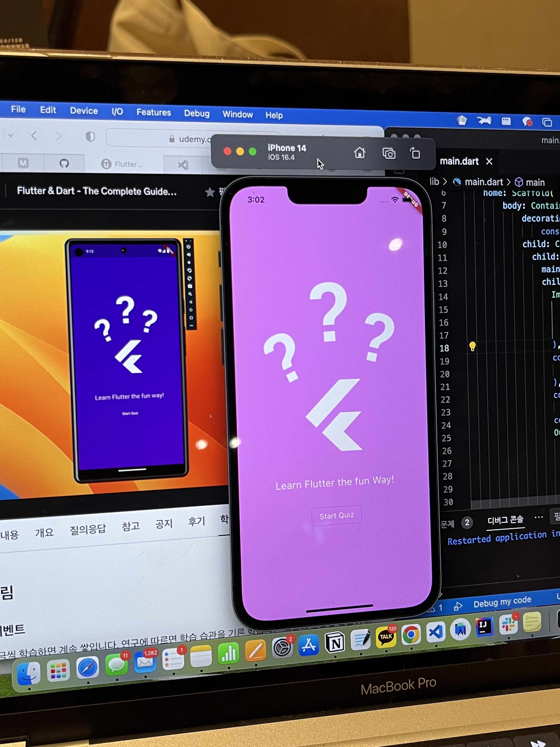
Task: Click the simulator Home button icon
Action: [x=359, y=153]
